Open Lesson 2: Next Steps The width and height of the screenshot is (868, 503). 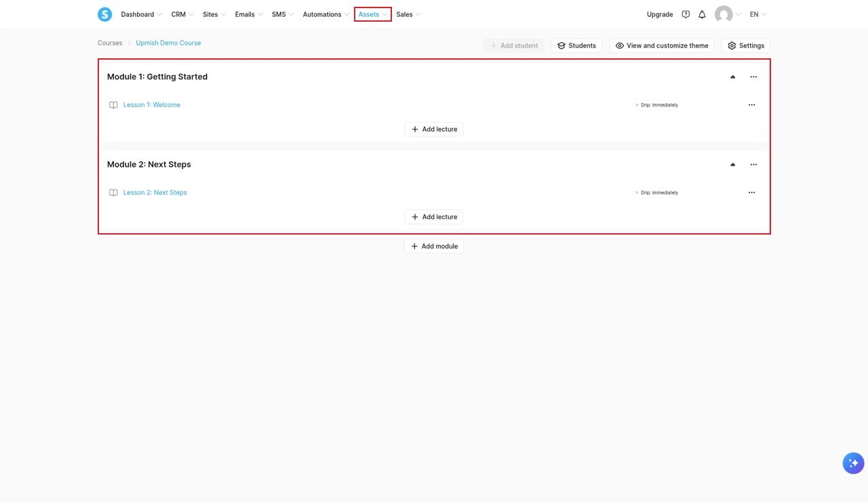coord(155,193)
